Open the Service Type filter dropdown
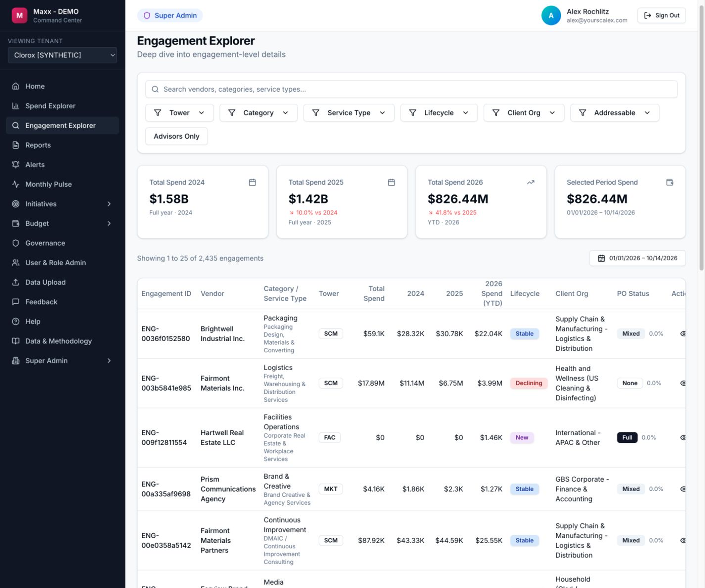 [x=349, y=113]
